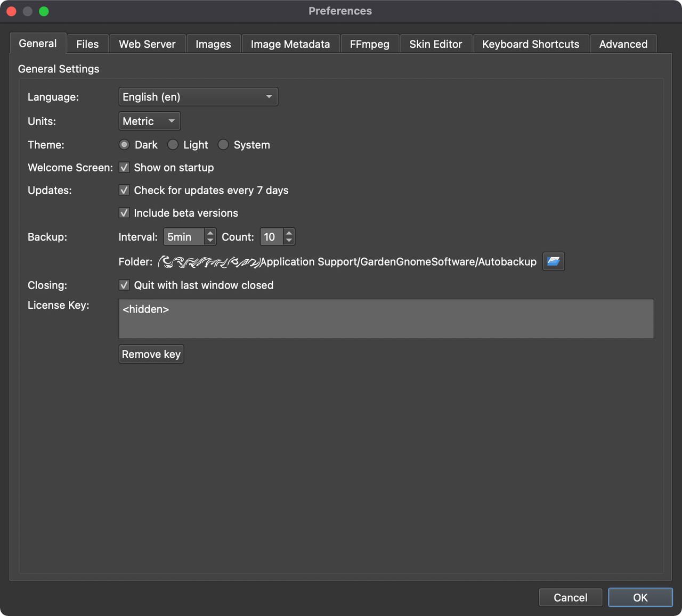Increase the backup interval with up arrow
Screen dimensions: 682x616
[210, 233]
